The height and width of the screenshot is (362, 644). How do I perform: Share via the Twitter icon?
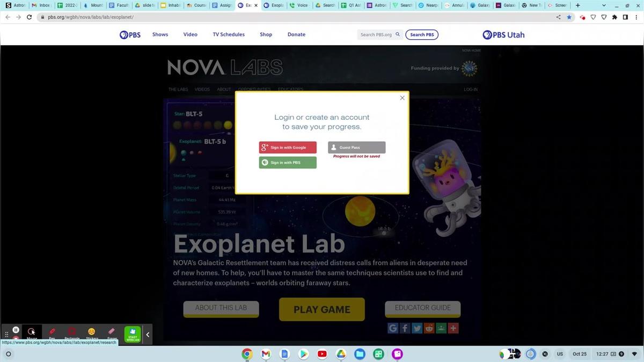coord(417,328)
